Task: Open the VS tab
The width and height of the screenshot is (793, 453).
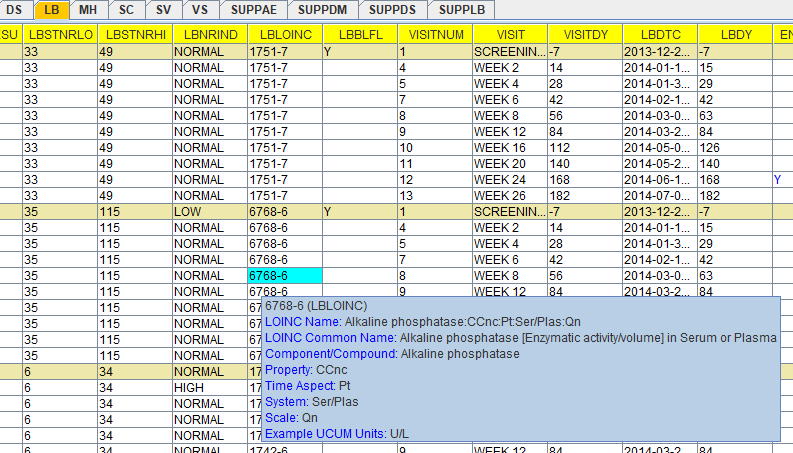Action: coord(200,10)
